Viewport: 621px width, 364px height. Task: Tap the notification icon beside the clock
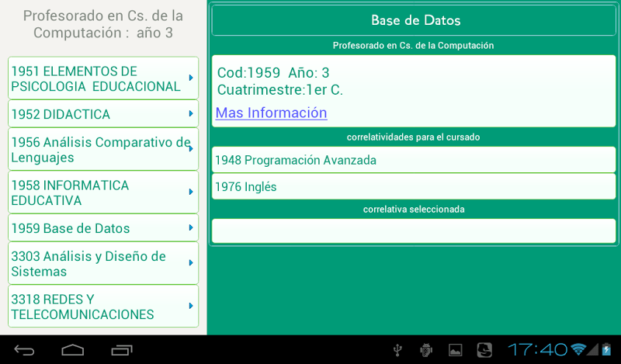(484, 350)
